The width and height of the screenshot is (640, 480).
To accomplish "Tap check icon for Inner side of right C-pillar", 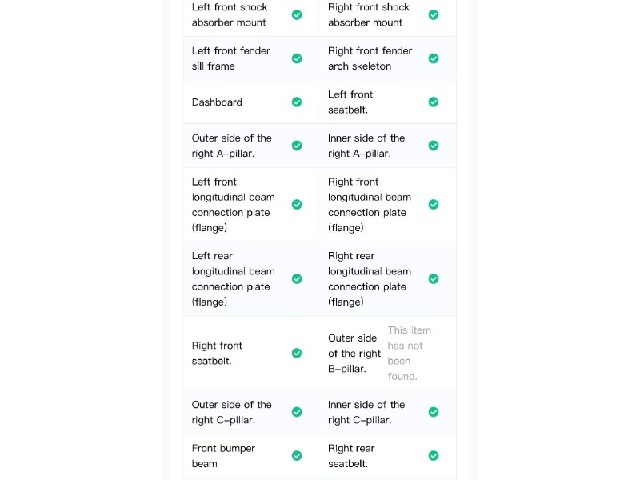I will click(x=433, y=412).
